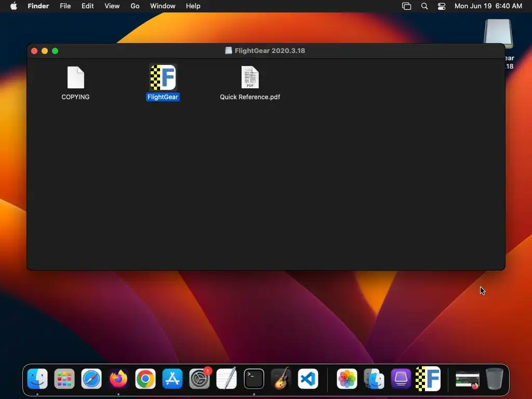Screen dimensions: 532x399
Task: Minimize the FlightGear 2020.3.18 window
Action: [x=45, y=51]
